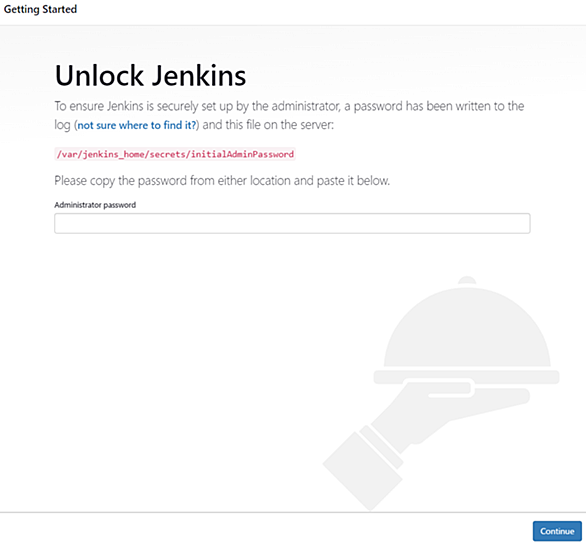Click the "Please copy the password" instruction text
586x546 pixels.
pyautogui.click(x=222, y=181)
